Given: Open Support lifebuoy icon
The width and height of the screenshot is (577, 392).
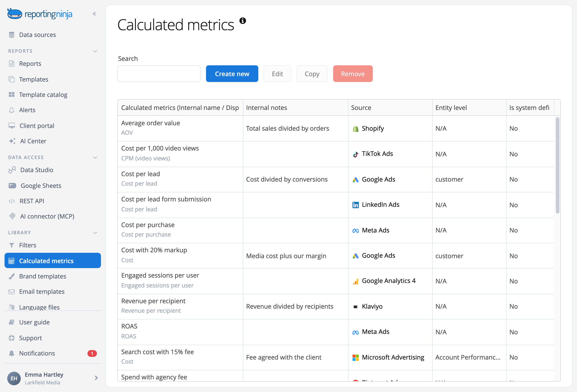Looking at the screenshot, I should 11,338.
